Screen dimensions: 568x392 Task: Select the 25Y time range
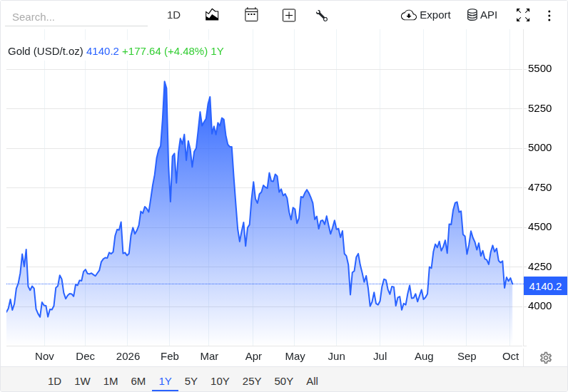click(252, 381)
